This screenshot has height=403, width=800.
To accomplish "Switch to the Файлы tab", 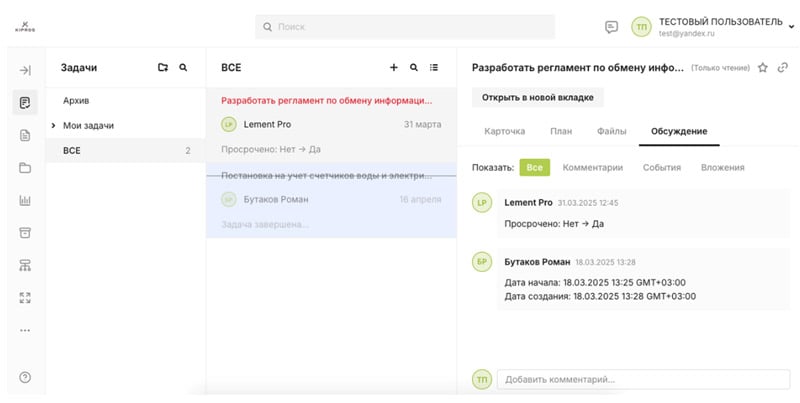I will pyautogui.click(x=611, y=131).
